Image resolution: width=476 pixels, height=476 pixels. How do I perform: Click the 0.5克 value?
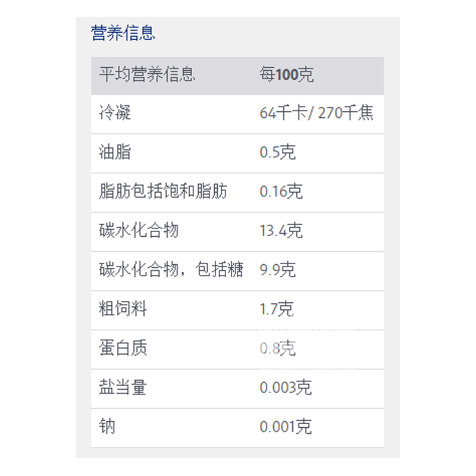[277, 152]
